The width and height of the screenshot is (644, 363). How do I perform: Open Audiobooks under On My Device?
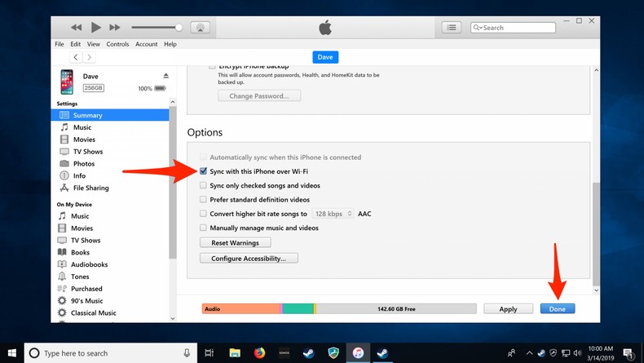89,265
